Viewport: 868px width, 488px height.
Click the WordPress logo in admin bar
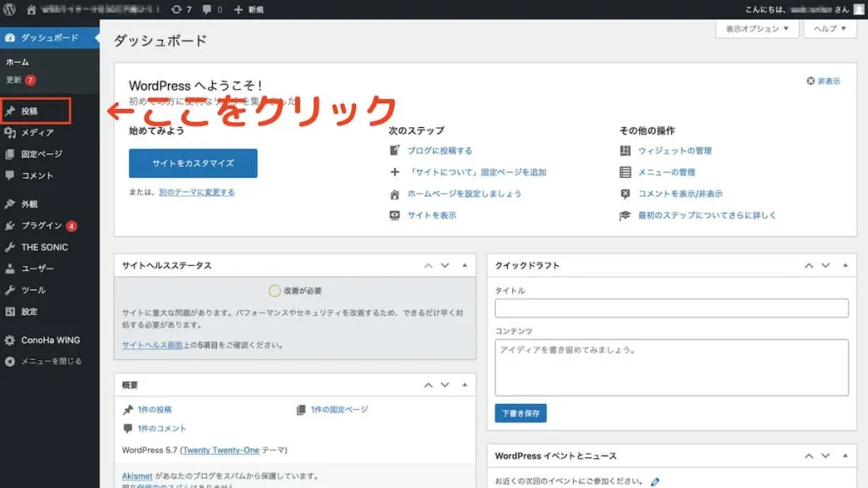(9, 9)
